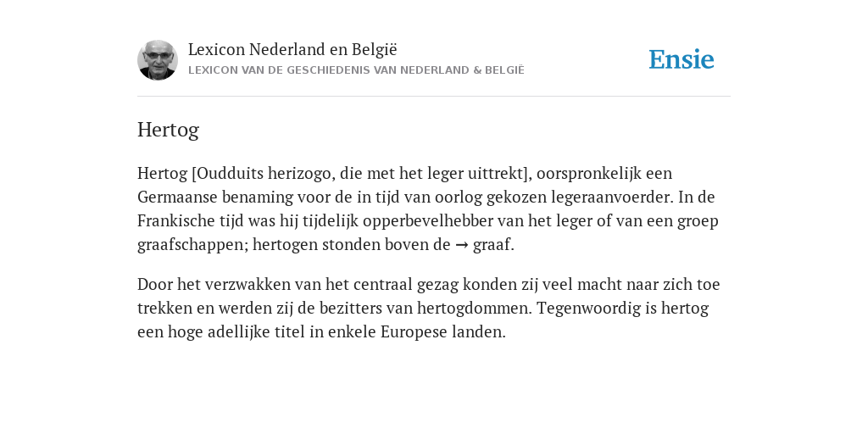Open the Ensie logo link
The width and height of the screenshot is (868, 434).
(x=682, y=59)
